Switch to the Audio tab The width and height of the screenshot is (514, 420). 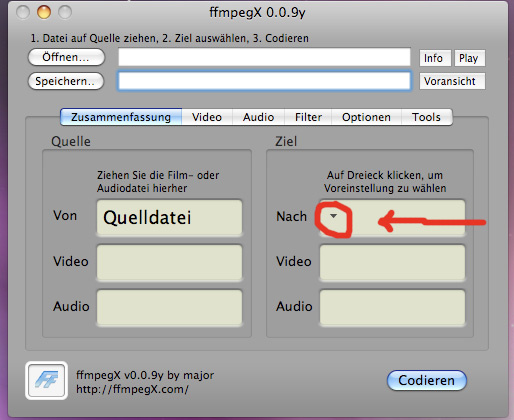(x=258, y=117)
